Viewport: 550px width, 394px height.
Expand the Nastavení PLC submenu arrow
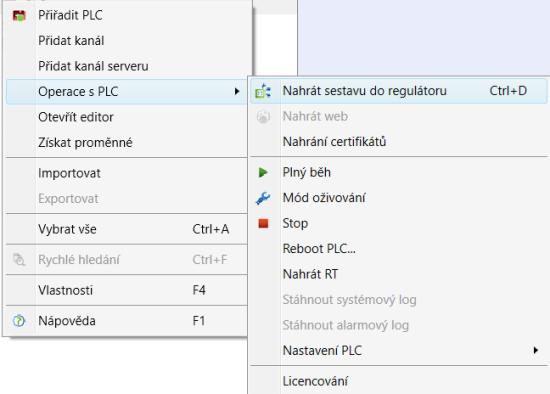coord(536,350)
